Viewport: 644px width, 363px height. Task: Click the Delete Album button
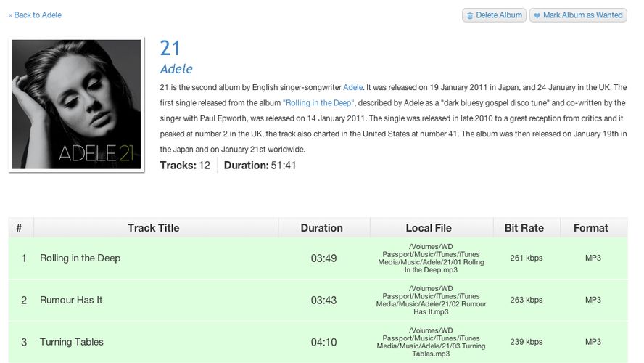[x=494, y=15]
